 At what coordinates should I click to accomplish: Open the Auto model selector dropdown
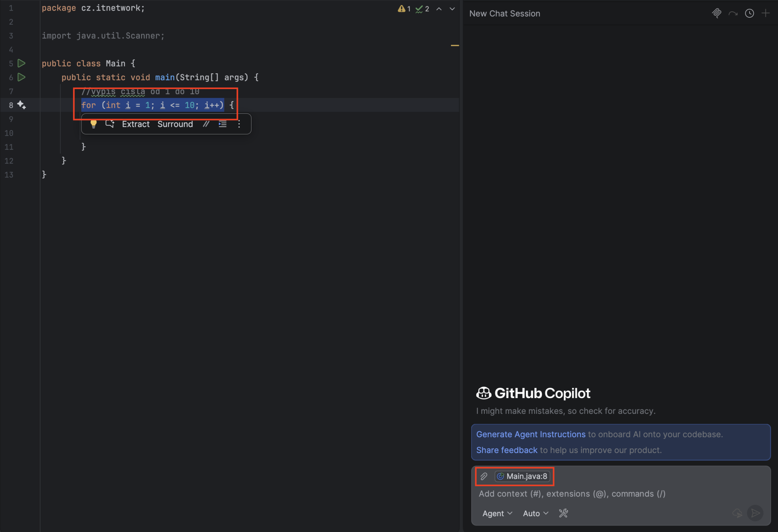[x=535, y=513]
